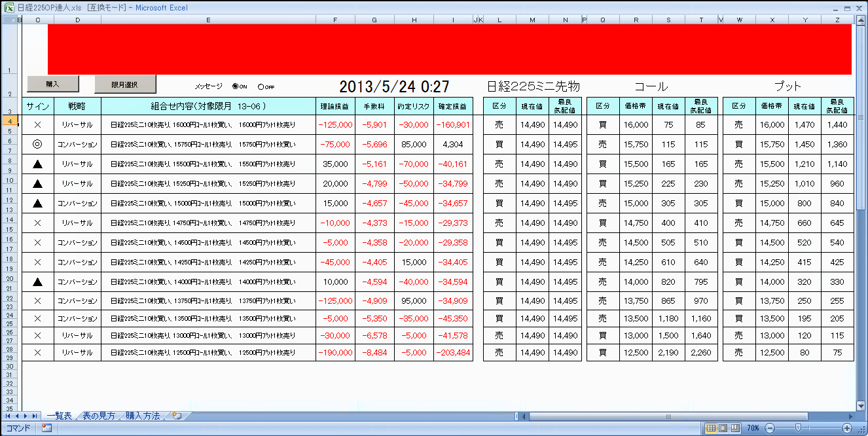Select the ▲ sign in the 15500 row
Screen dimensions: 868x436
[37, 164]
